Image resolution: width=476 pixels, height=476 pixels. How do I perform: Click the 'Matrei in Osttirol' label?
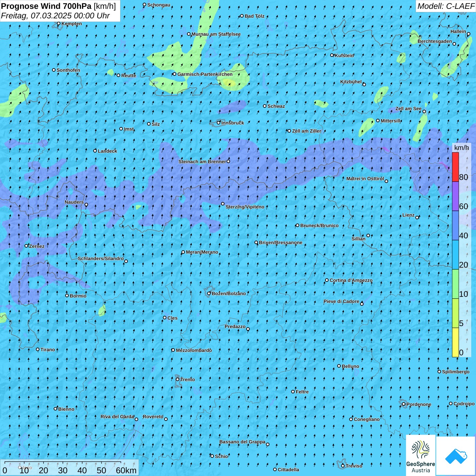click(365, 178)
